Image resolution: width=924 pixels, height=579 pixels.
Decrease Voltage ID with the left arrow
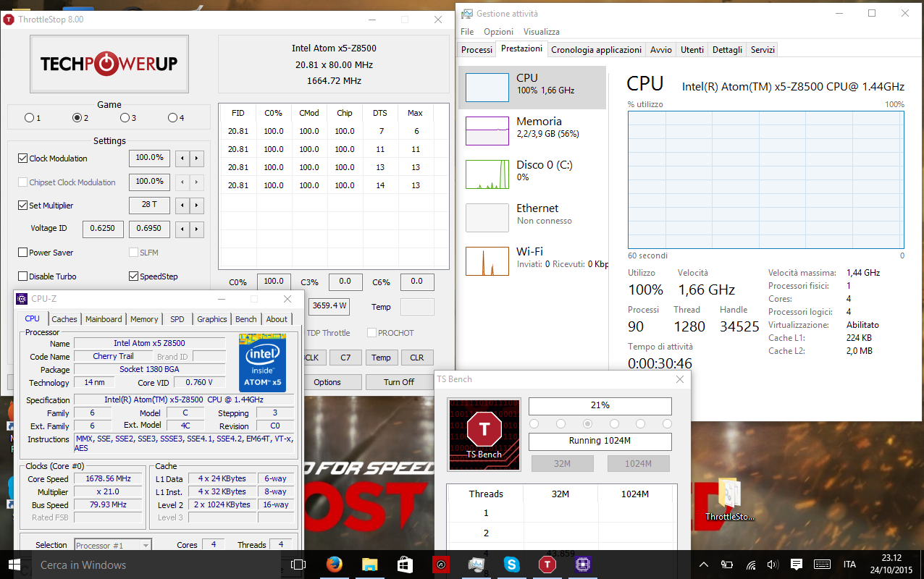click(x=183, y=229)
